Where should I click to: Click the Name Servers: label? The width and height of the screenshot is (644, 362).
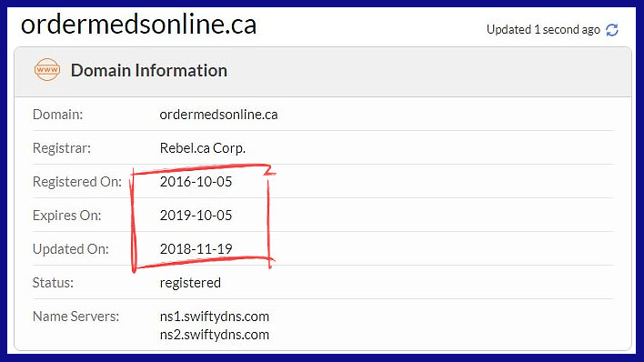click(76, 317)
